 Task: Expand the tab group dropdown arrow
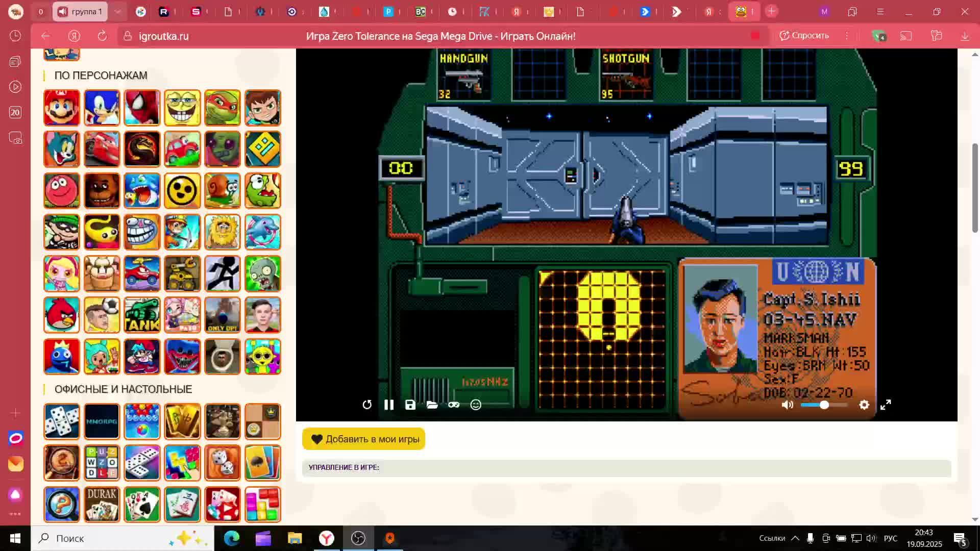(x=117, y=11)
